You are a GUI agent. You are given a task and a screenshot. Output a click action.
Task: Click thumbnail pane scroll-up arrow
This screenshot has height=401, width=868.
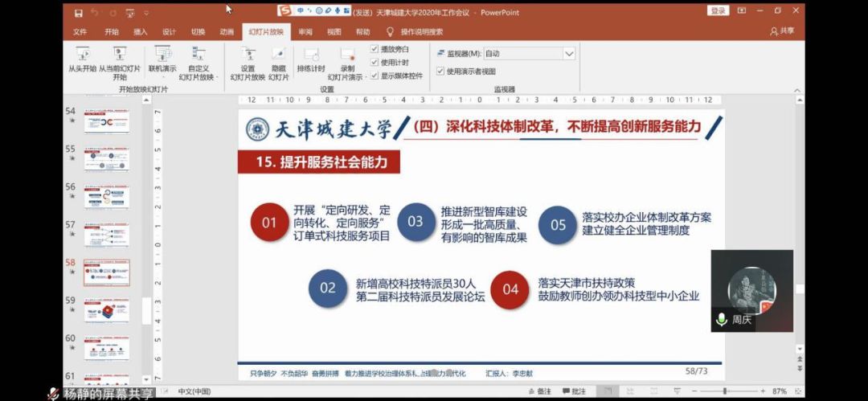[146, 100]
